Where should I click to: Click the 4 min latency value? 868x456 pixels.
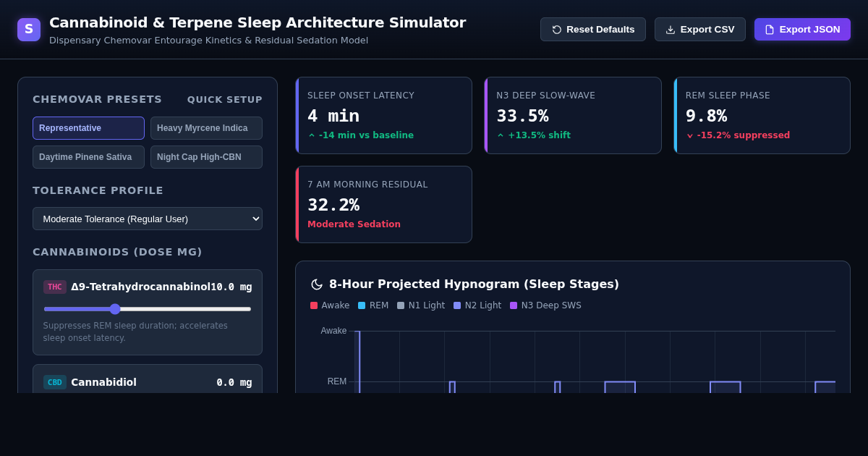[333, 116]
